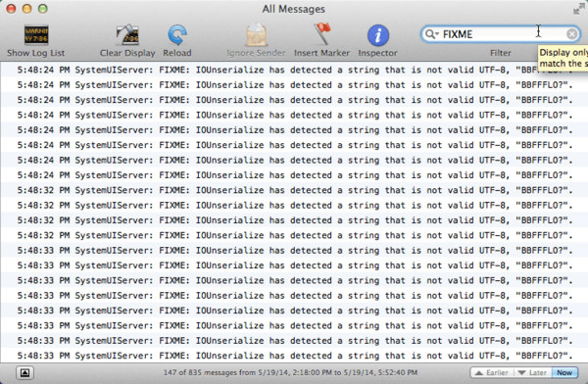
Task: Click the Clear Display toolbar icon
Action: [127, 35]
